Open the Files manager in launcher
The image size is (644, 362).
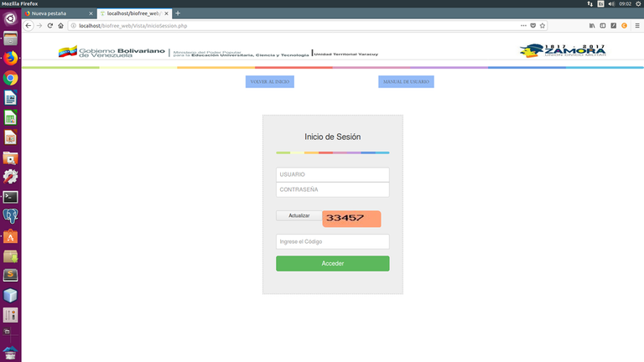coord(10,39)
